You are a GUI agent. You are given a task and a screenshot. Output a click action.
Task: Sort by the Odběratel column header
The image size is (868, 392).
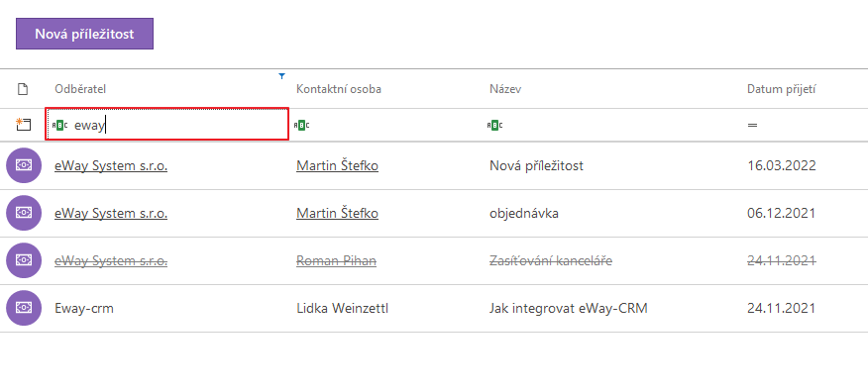coord(80,89)
